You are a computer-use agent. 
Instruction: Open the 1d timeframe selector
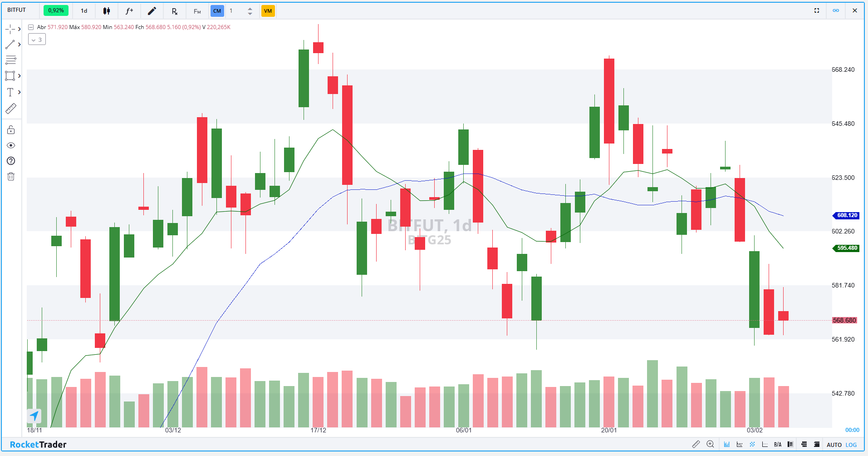(84, 11)
